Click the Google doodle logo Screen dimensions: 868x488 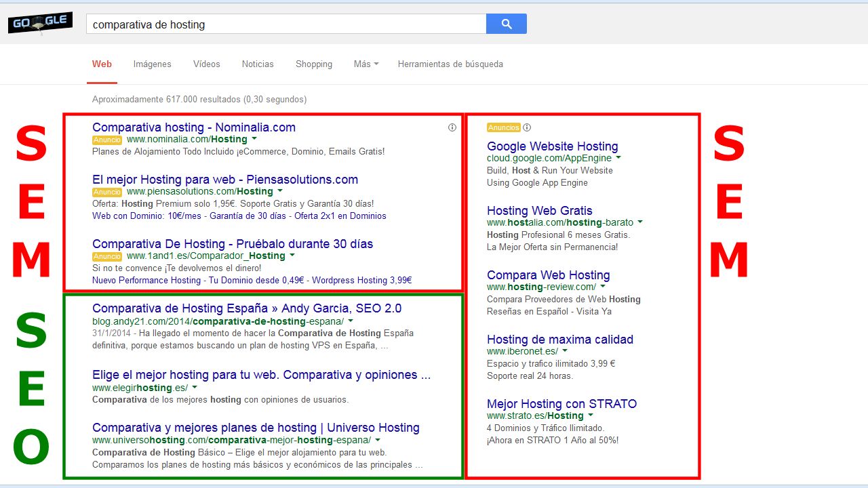[x=40, y=24]
